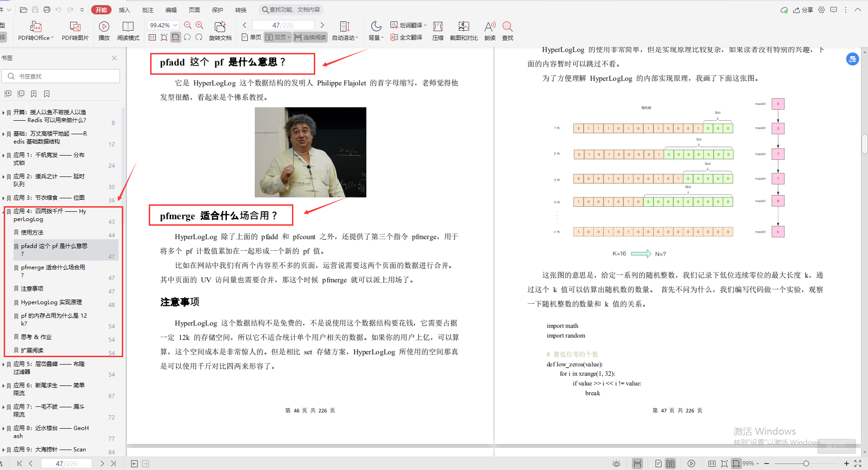Click the 分享 share button
868x470 pixels.
pos(804,9)
